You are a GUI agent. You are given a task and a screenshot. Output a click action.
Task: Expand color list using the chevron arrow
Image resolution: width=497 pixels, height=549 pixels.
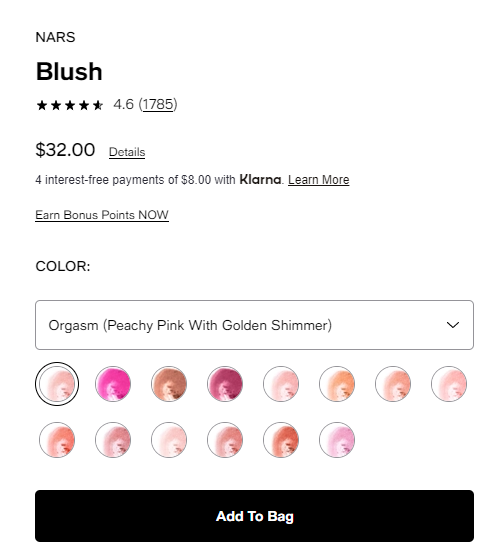click(x=453, y=325)
